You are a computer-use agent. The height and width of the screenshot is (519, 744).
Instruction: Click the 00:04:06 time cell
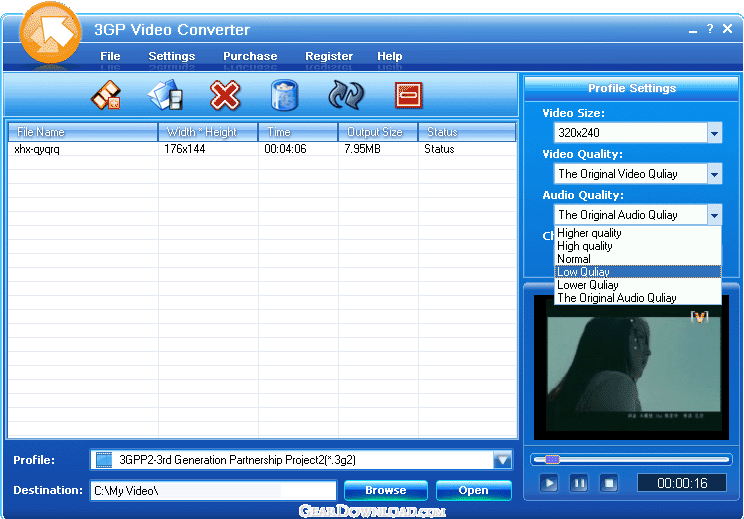(285, 149)
